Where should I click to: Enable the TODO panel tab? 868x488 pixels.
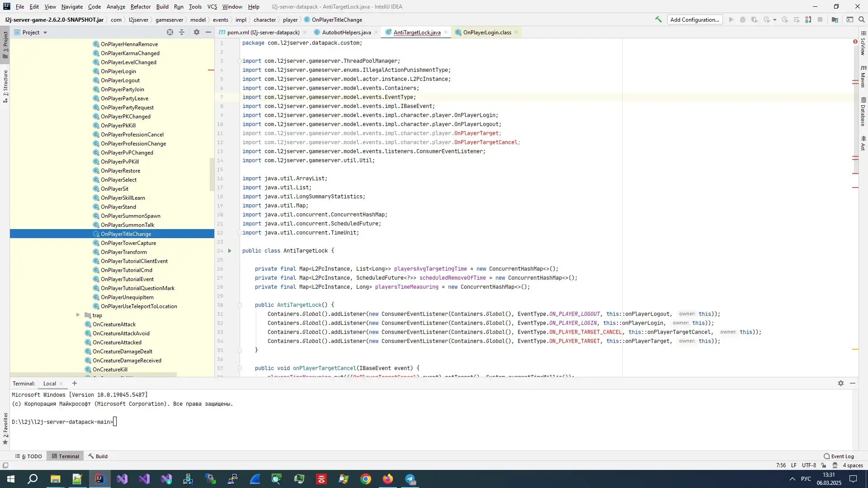coord(31,456)
